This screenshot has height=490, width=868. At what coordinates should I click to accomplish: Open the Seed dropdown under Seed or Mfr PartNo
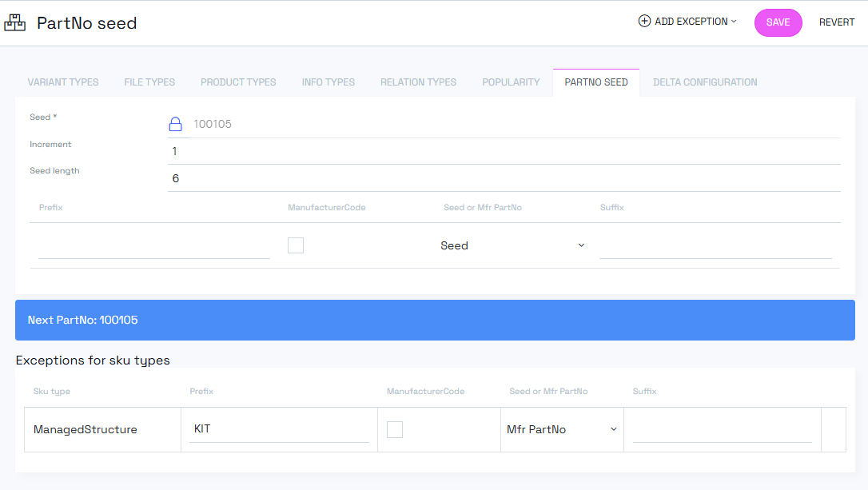[512, 245]
